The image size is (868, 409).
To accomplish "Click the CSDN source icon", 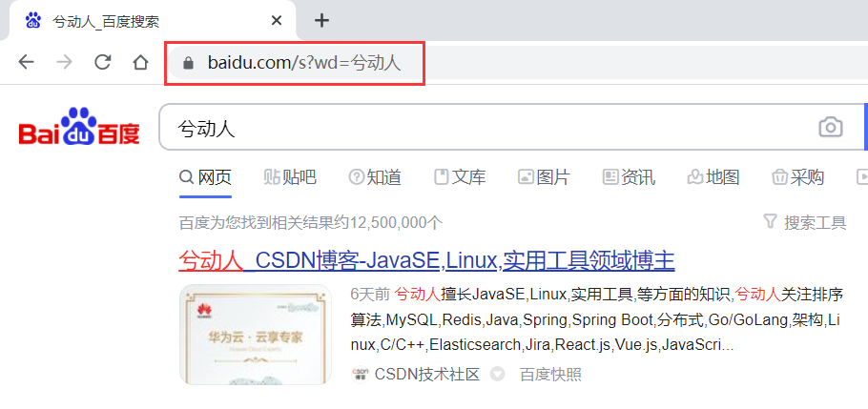I will tap(360, 374).
